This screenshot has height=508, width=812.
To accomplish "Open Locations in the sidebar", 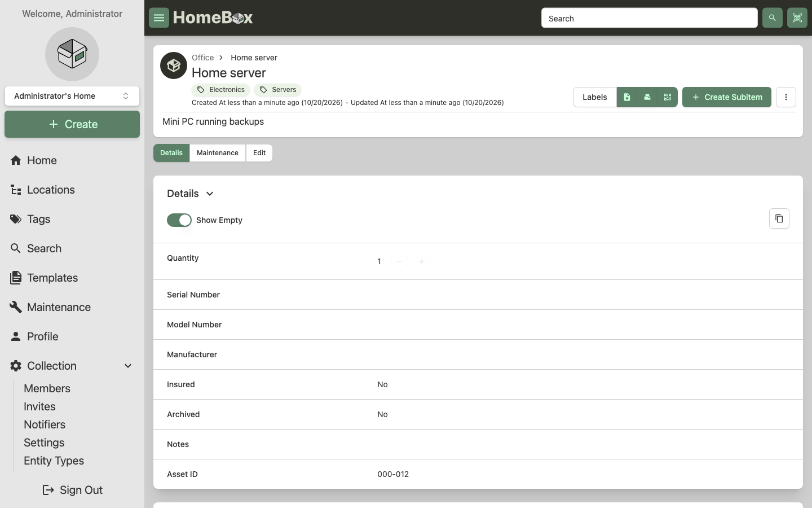I will point(72,190).
